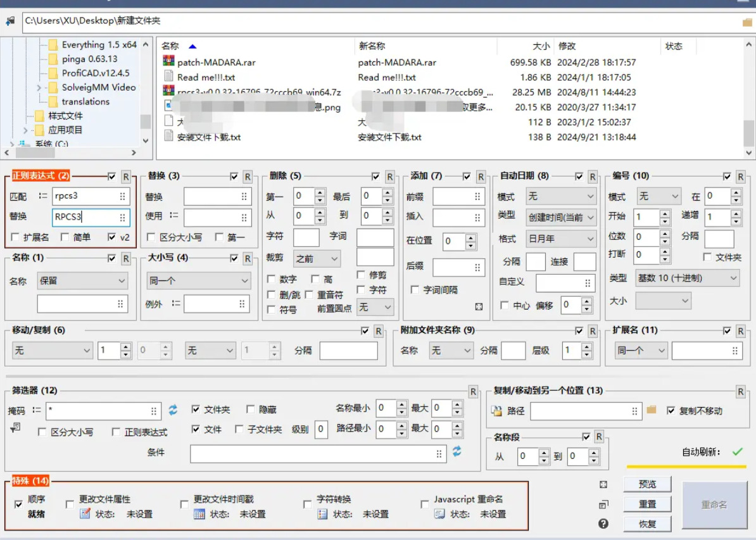Image resolution: width=756 pixels, height=540 pixels.
Task: Open 编号 类型 基数 10 dropdown
Action: [x=687, y=278]
